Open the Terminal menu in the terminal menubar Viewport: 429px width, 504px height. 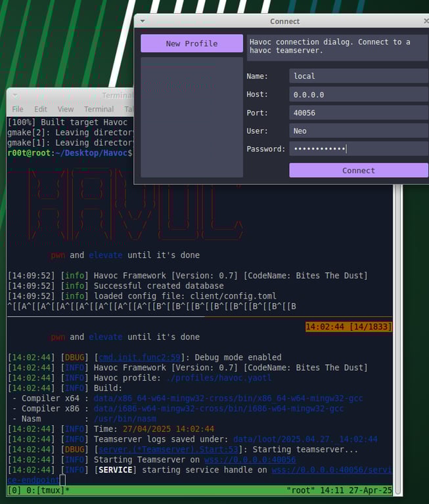click(x=99, y=110)
